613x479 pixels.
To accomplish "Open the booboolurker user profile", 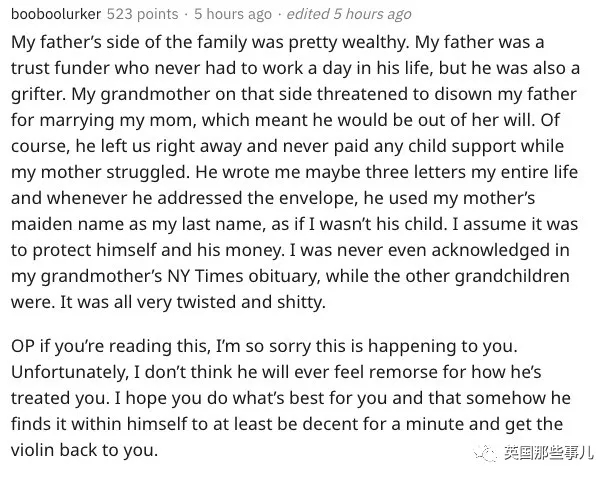I will click(56, 14).
